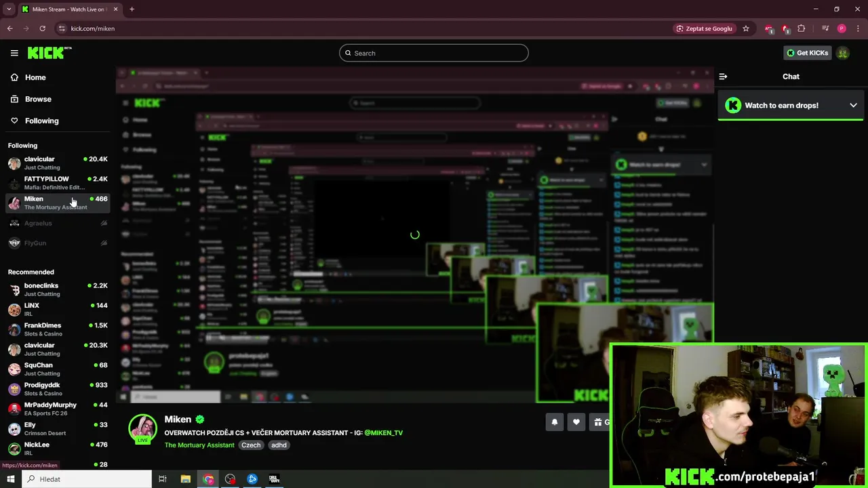Open File Explorer from the taskbar
The width and height of the screenshot is (868, 488).
tap(185, 479)
